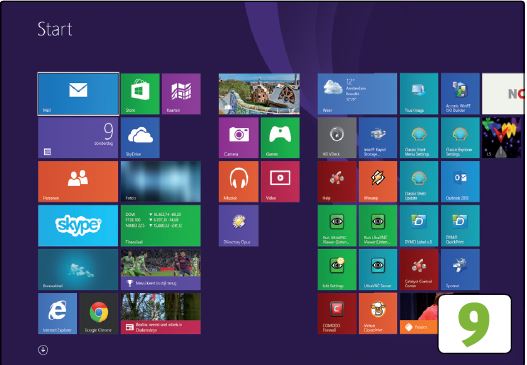Launch Acronis True Image tile
527x365 pixels.
(419, 94)
